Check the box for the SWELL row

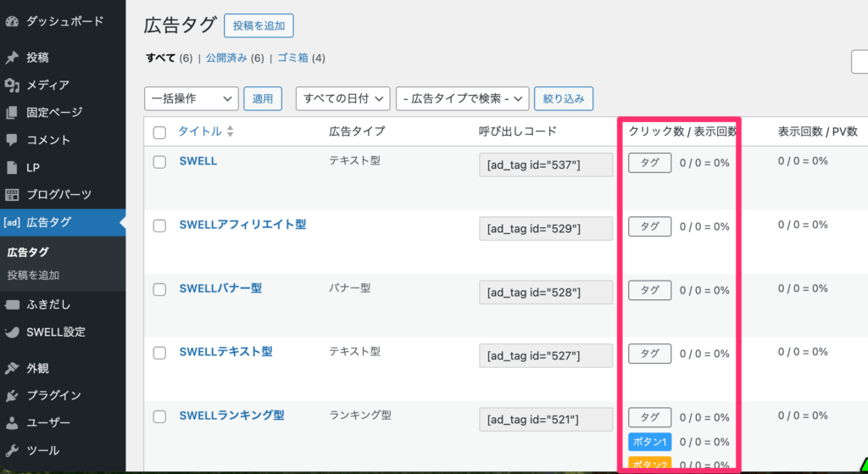159,162
